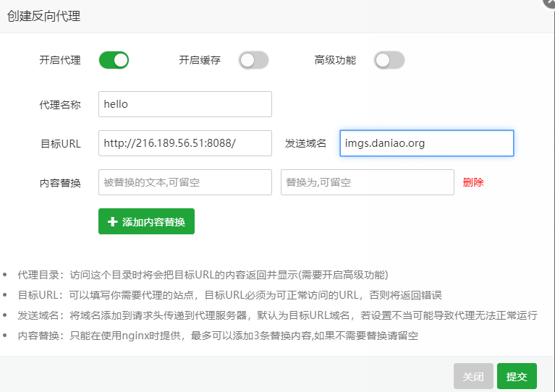Click the 发送域名 help description line

pyautogui.click(x=278, y=315)
